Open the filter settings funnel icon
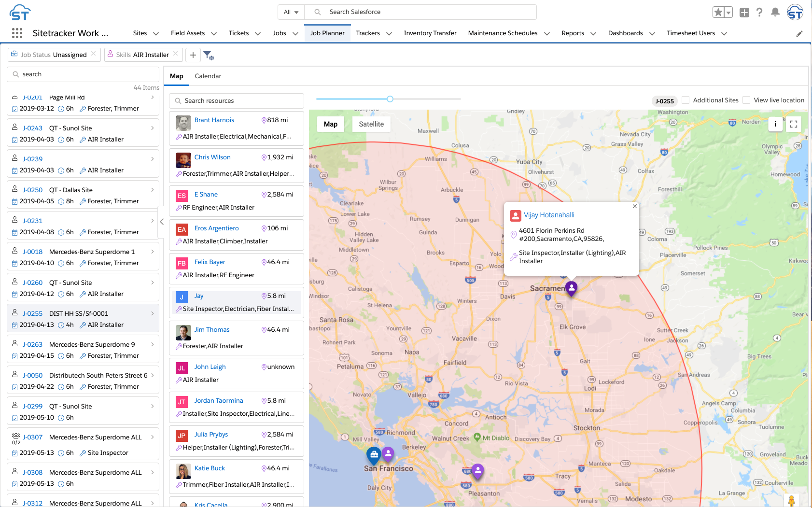Image resolution: width=812 pixels, height=508 pixels. click(x=209, y=55)
